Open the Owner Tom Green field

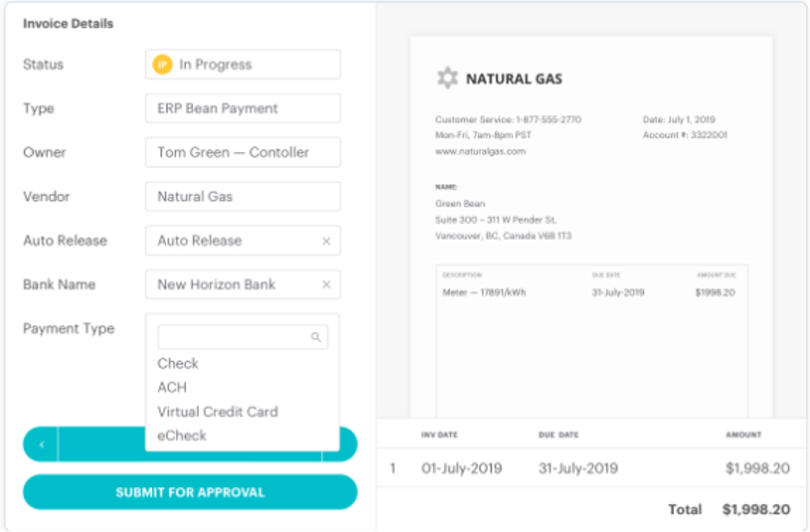243,152
